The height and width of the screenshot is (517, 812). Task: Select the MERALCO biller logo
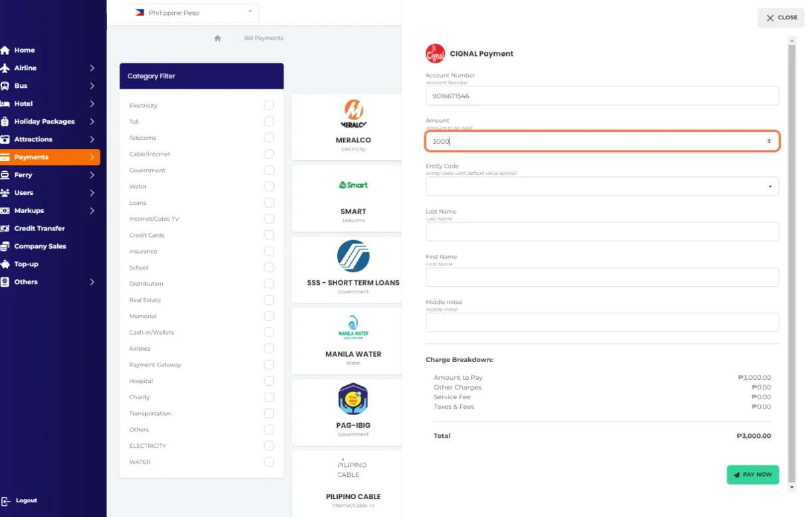click(353, 113)
